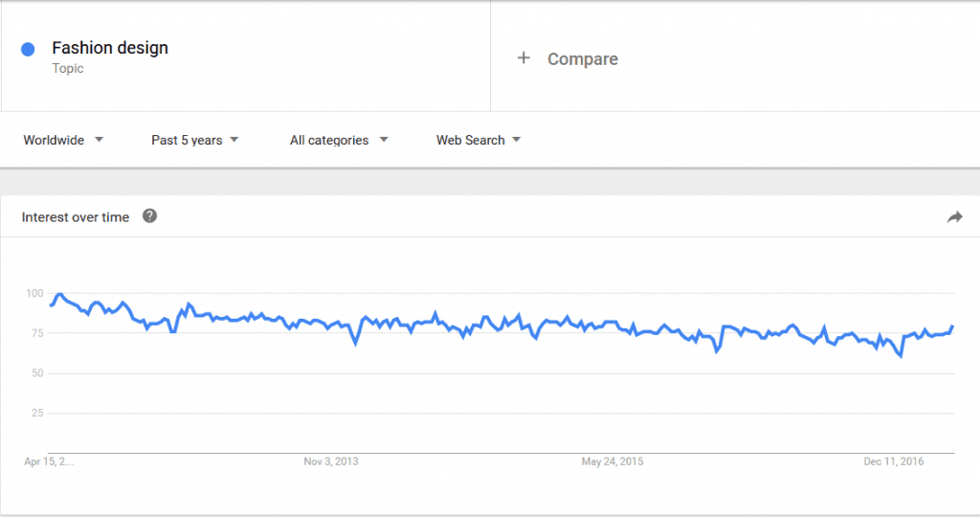The height and width of the screenshot is (517, 980).
Task: Open the All categories dropdown
Action: tap(339, 140)
